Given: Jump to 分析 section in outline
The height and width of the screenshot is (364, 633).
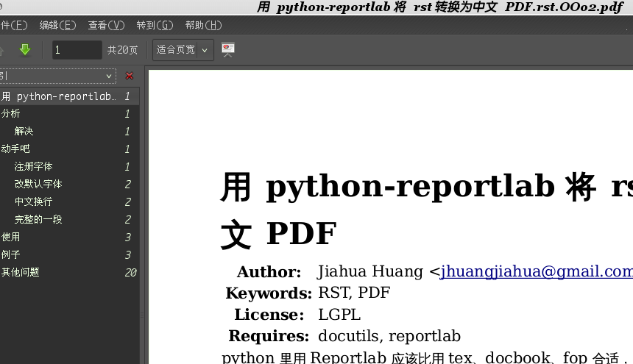Looking at the screenshot, I should [x=11, y=114].
